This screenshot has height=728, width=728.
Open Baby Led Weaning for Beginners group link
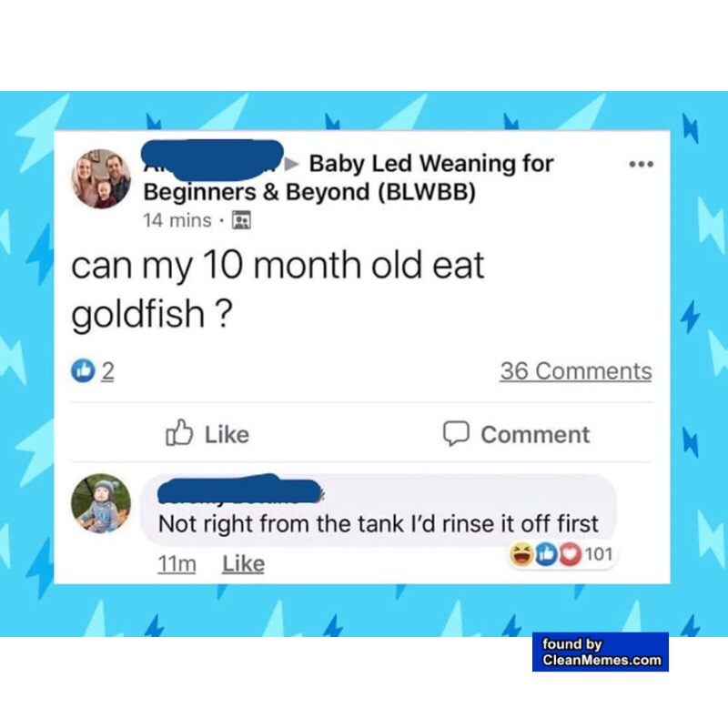point(349,177)
